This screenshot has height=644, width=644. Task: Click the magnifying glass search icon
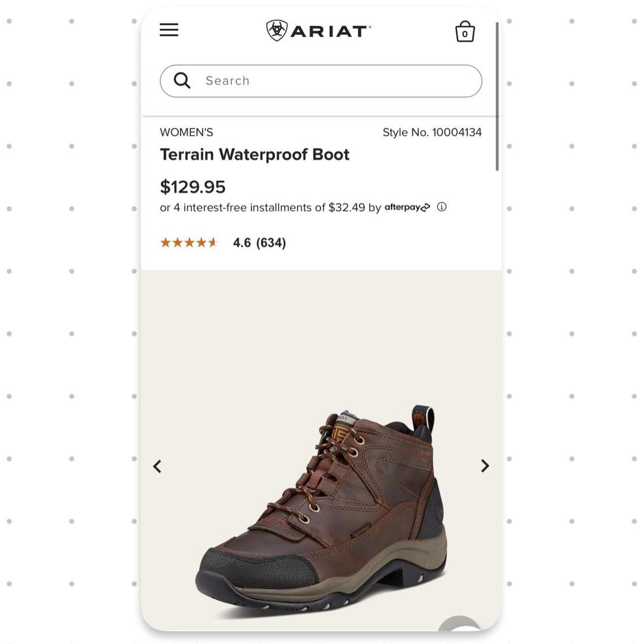pyautogui.click(x=182, y=80)
